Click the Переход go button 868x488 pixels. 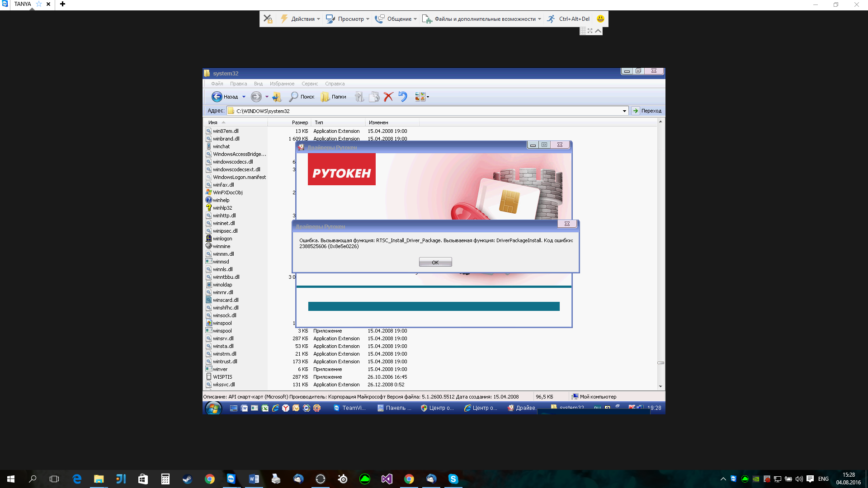click(x=646, y=111)
